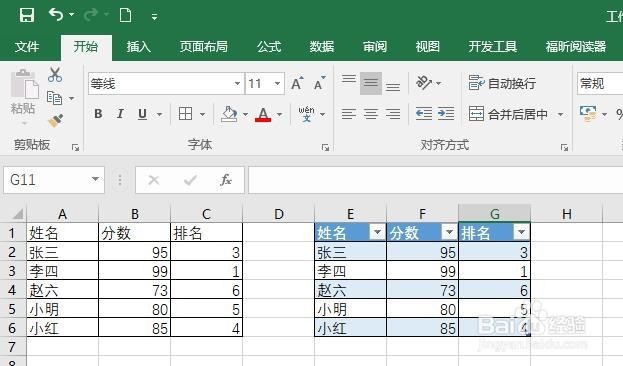Click inside the formula bar
Image resolution: width=623 pixels, height=366 pixels.
click(x=435, y=180)
